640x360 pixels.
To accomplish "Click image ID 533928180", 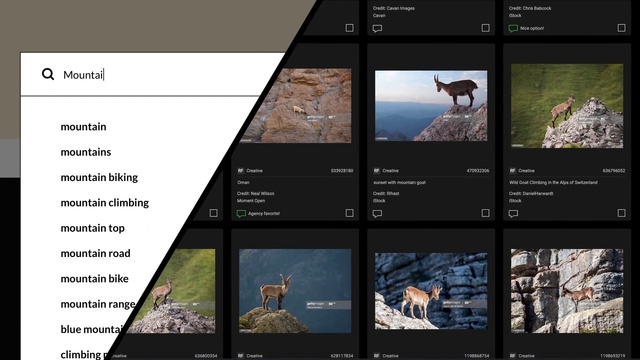I will click(x=342, y=171).
